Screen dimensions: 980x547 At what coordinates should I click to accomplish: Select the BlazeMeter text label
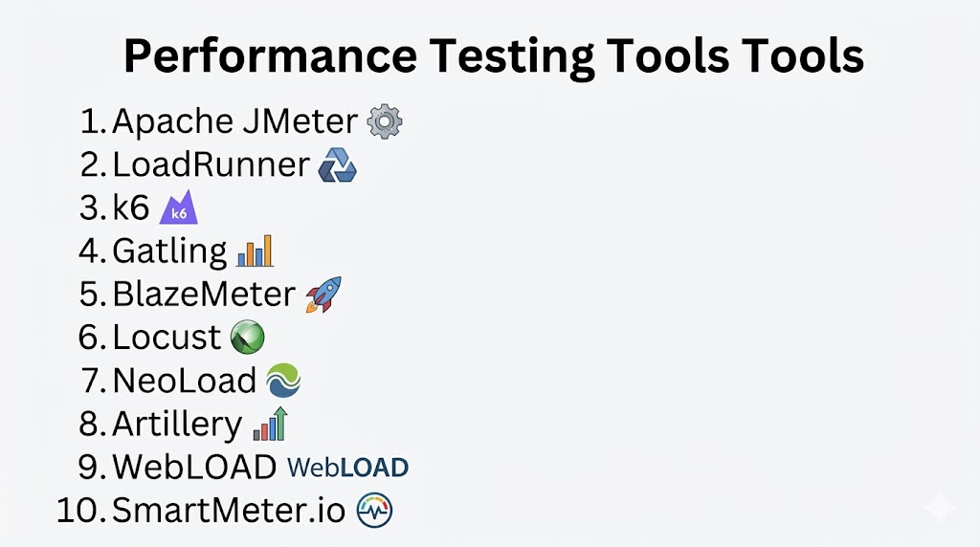204,295
